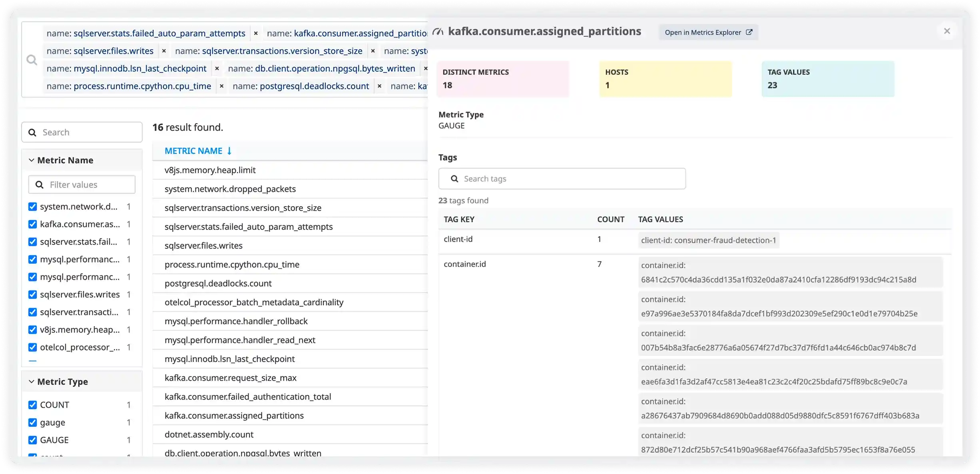Click the yellow HOSTS summary card

coord(665,79)
